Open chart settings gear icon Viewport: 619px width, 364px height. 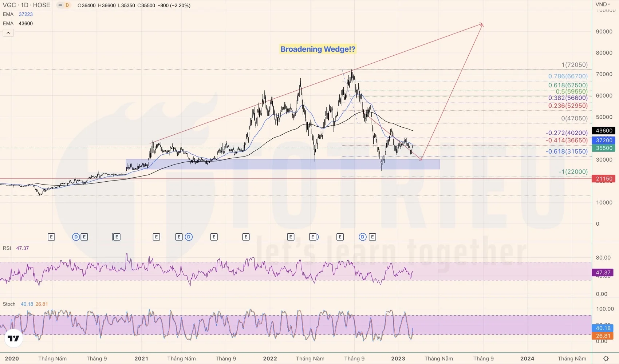click(x=606, y=359)
